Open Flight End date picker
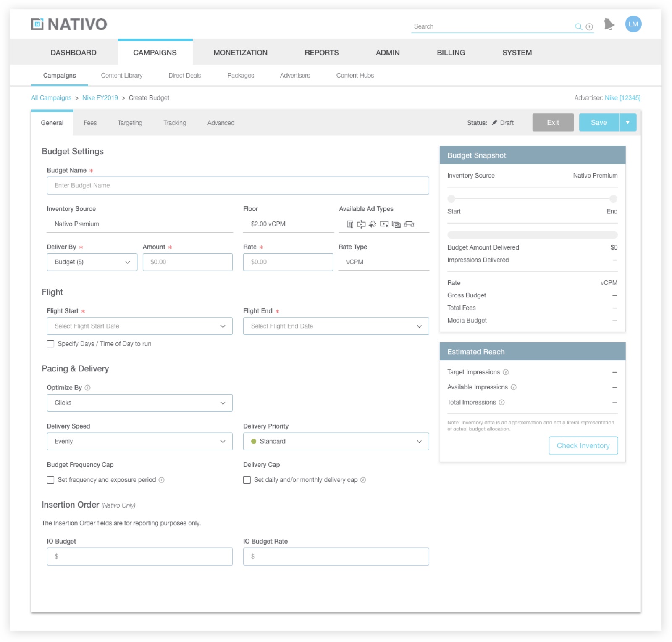Screen dimensions: 672x642 click(336, 326)
